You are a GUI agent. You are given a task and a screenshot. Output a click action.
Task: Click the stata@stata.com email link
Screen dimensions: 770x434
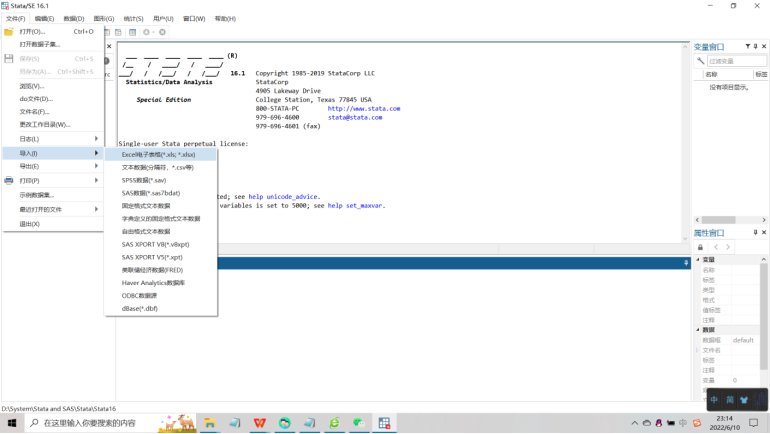tap(355, 117)
